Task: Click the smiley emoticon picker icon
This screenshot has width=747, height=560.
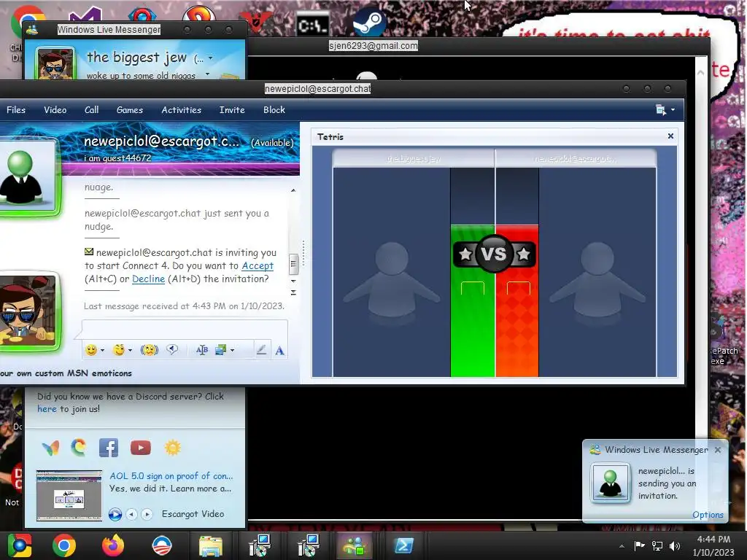Action: tap(91, 350)
